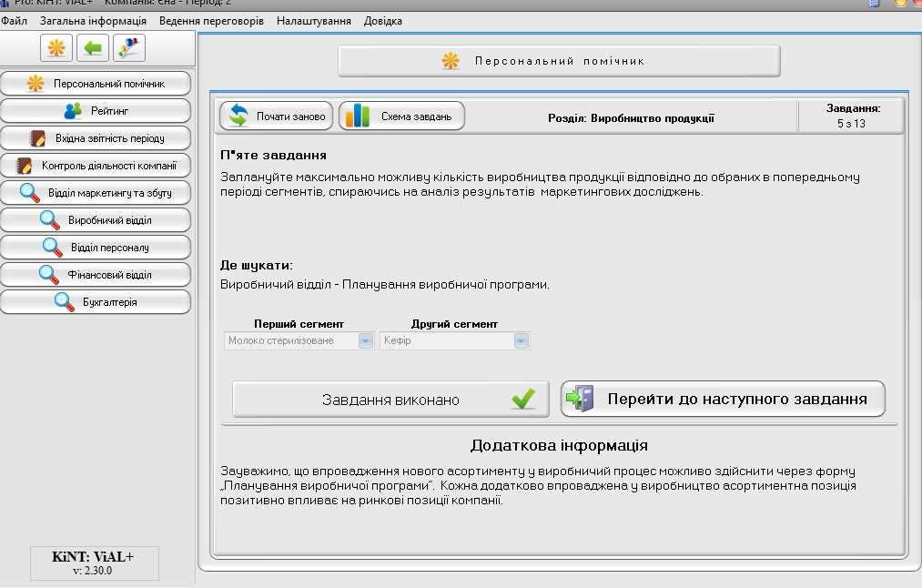This screenshot has width=922, height=588.
Task: Click the magnifier icon beside Відділ маркетингу та збуту
Action: click(x=30, y=193)
